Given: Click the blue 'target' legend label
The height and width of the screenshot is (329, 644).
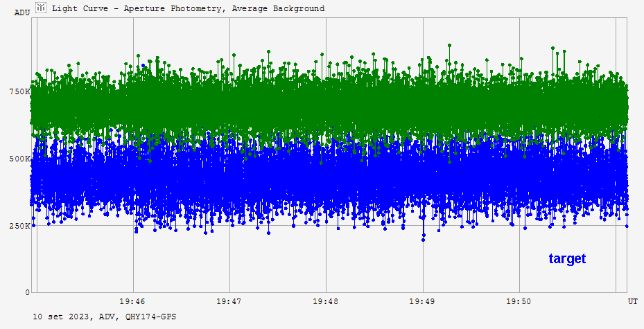Looking at the screenshot, I should (x=567, y=259).
